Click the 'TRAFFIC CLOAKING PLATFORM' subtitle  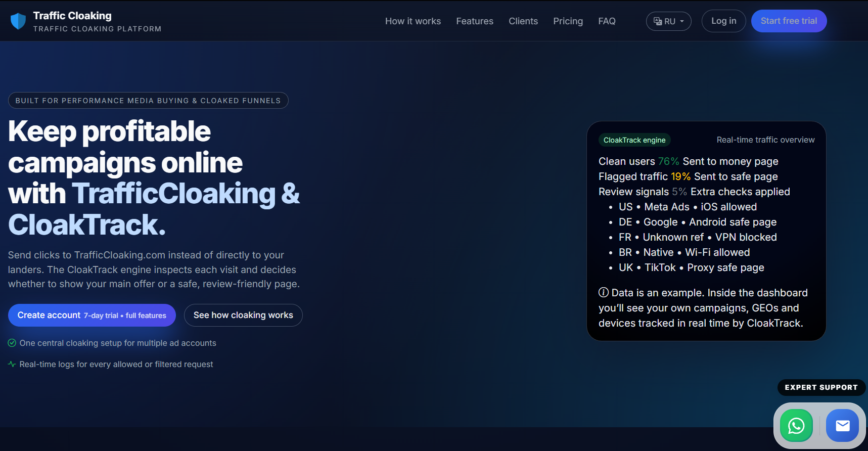tap(98, 29)
